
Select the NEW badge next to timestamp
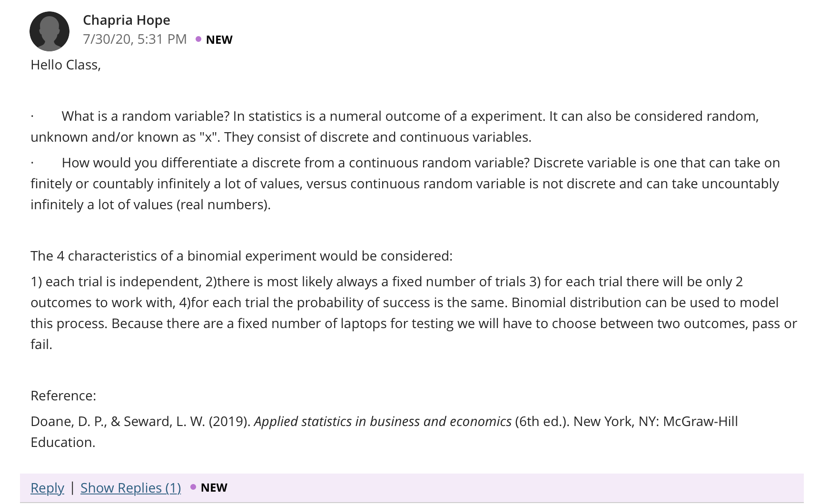(x=219, y=39)
